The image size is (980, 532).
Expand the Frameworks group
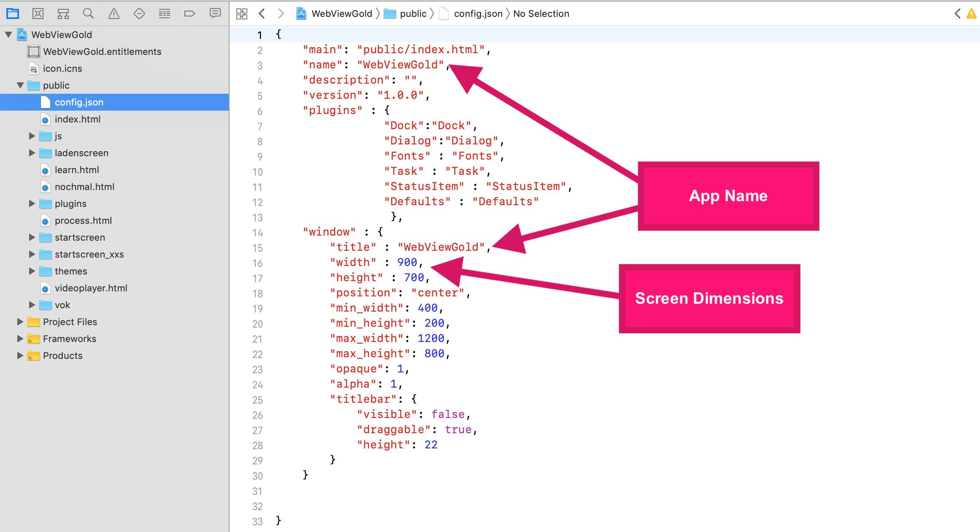click(x=20, y=339)
